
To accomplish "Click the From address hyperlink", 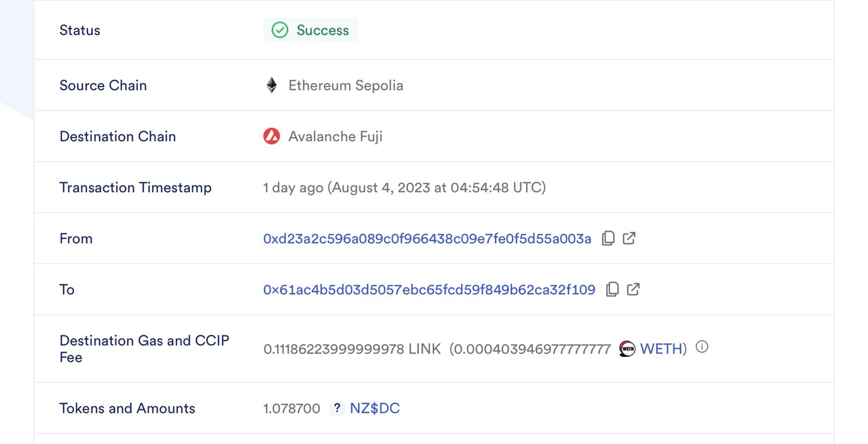I will click(x=427, y=238).
